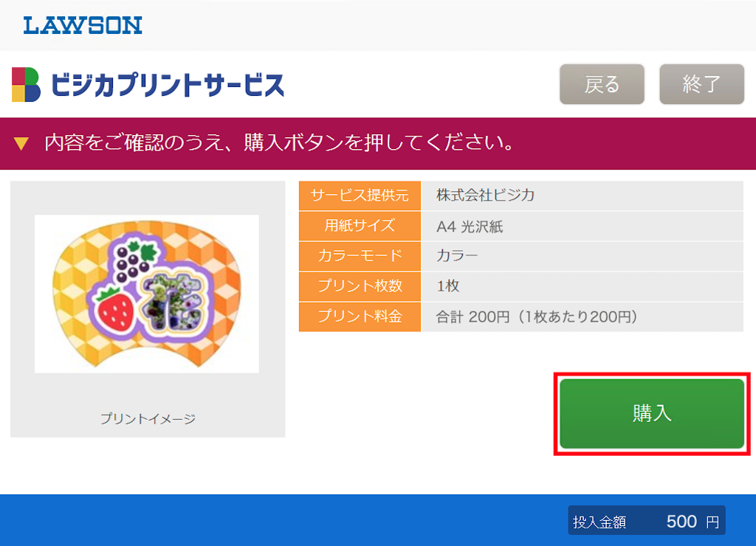Select the プリント料金 label cell
The width and height of the screenshot is (756, 546).
[x=360, y=317]
